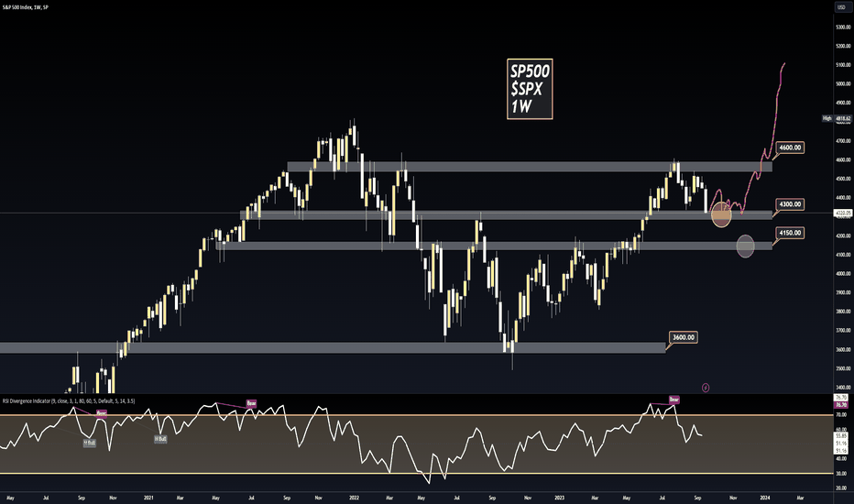Click the 2022 time axis label
Screen dimensions: 854x504
354,498
